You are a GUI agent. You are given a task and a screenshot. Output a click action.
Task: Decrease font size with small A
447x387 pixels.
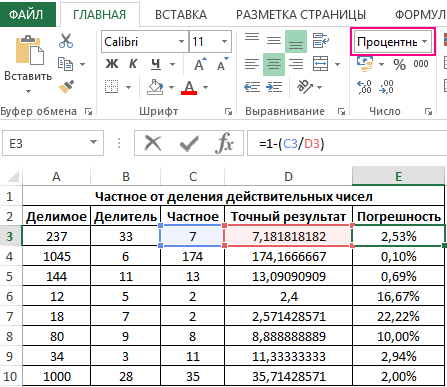click(222, 64)
